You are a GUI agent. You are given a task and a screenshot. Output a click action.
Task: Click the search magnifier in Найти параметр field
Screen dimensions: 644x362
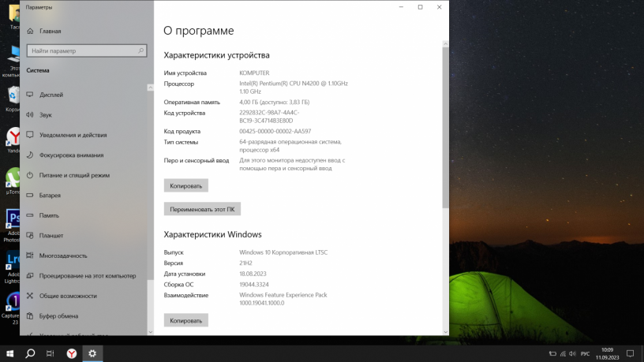140,50
